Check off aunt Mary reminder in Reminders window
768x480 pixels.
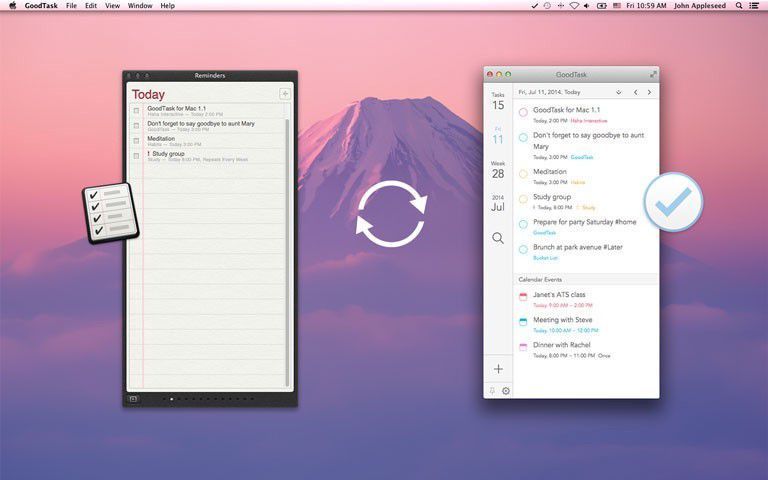tap(136, 126)
